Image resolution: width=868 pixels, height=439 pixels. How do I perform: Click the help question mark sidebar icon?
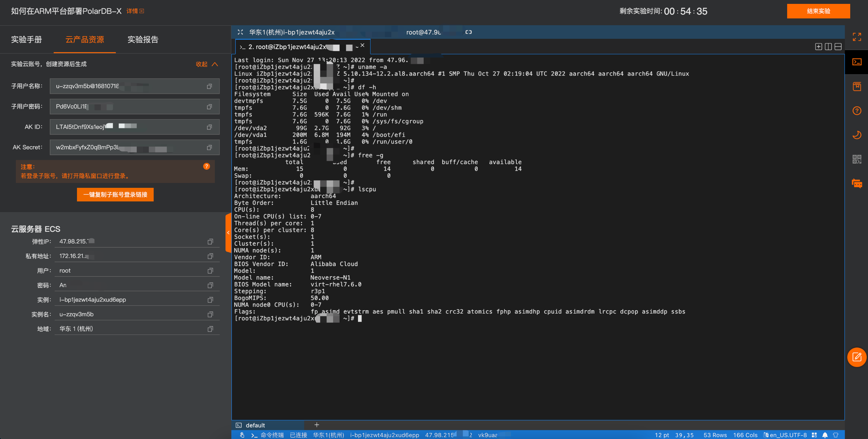click(857, 111)
